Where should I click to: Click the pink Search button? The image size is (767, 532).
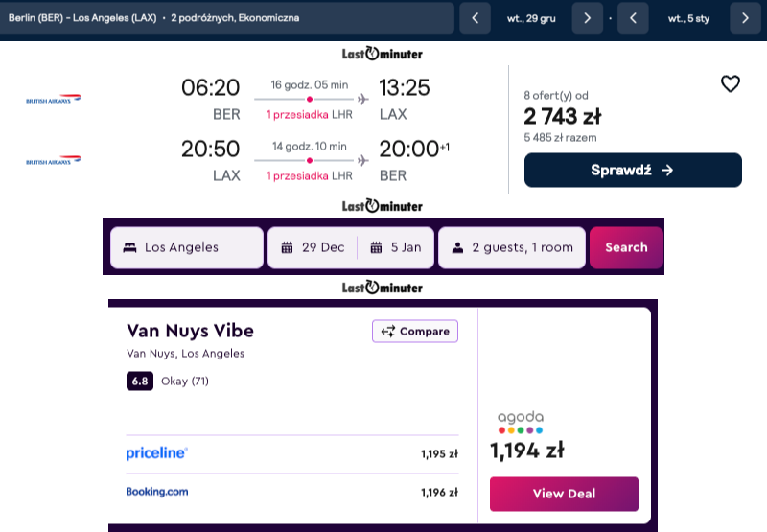(626, 247)
